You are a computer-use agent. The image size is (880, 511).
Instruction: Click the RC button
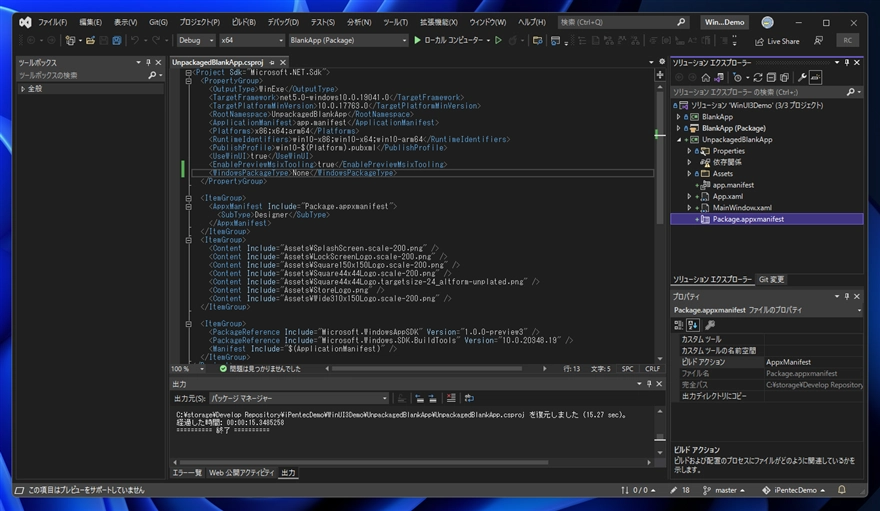point(847,40)
